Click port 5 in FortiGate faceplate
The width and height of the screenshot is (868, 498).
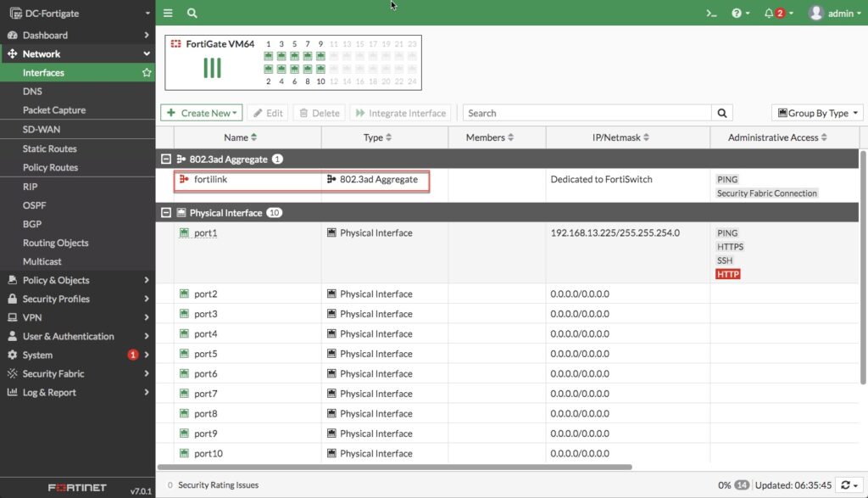[294, 56]
